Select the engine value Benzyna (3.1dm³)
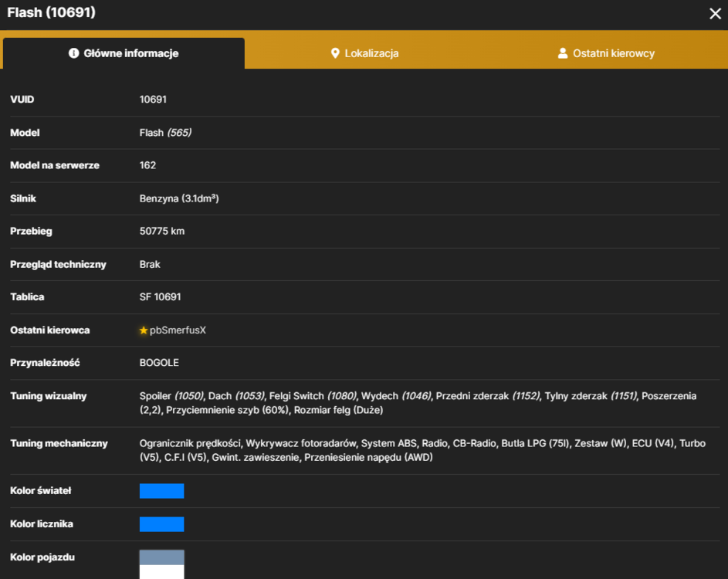728x579 pixels. click(x=179, y=198)
